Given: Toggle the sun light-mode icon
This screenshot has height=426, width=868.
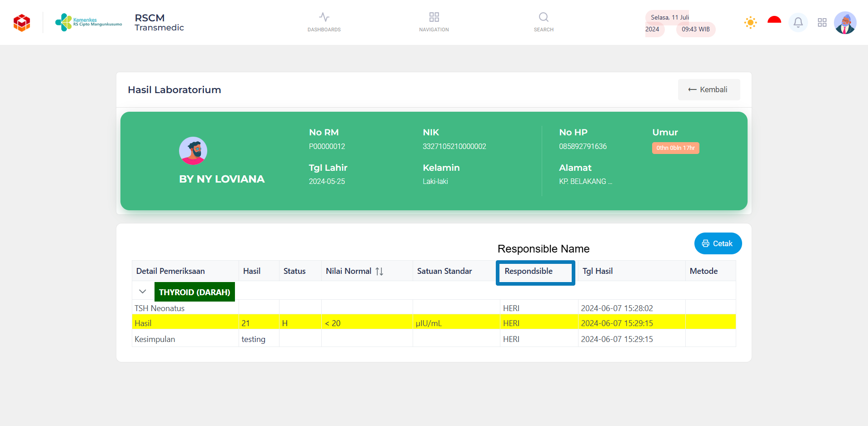Looking at the screenshot, I should pos(750,22).
